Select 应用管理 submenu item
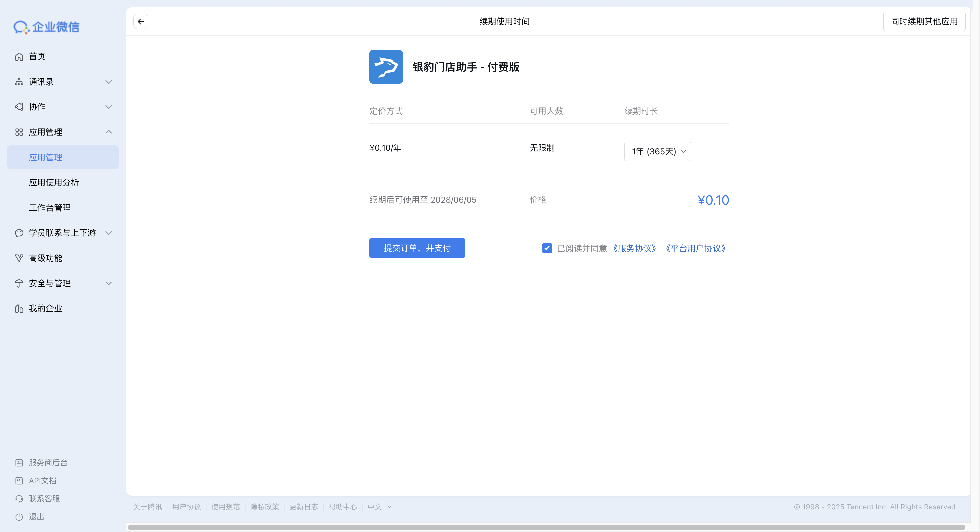The image size is (980, 532). (63, 157)
